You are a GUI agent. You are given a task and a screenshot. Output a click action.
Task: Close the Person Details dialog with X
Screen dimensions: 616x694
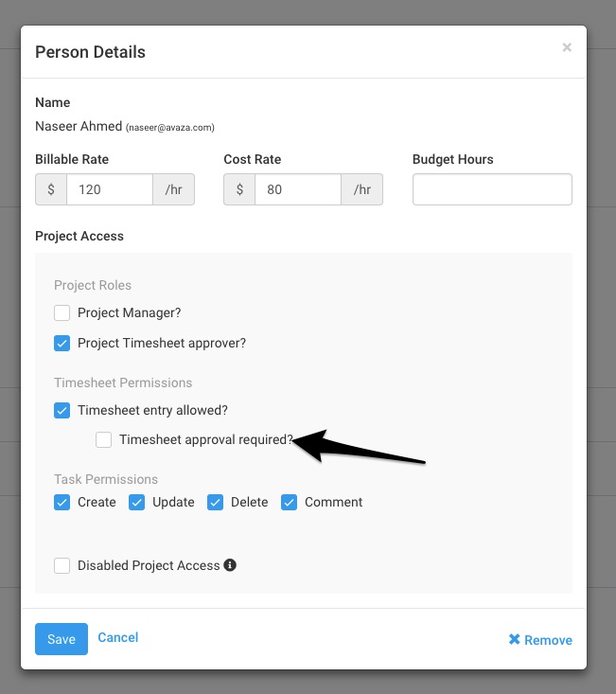567,47
